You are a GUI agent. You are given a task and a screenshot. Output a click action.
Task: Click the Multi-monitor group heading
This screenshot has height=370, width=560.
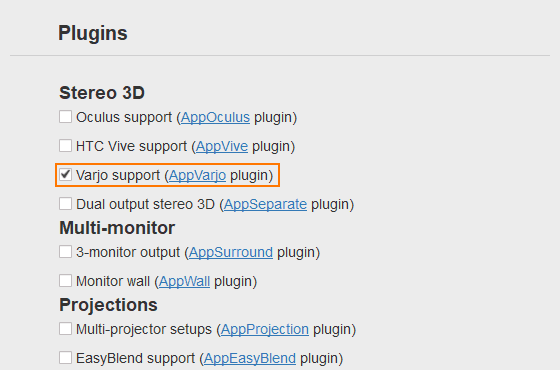pos(117,228)
